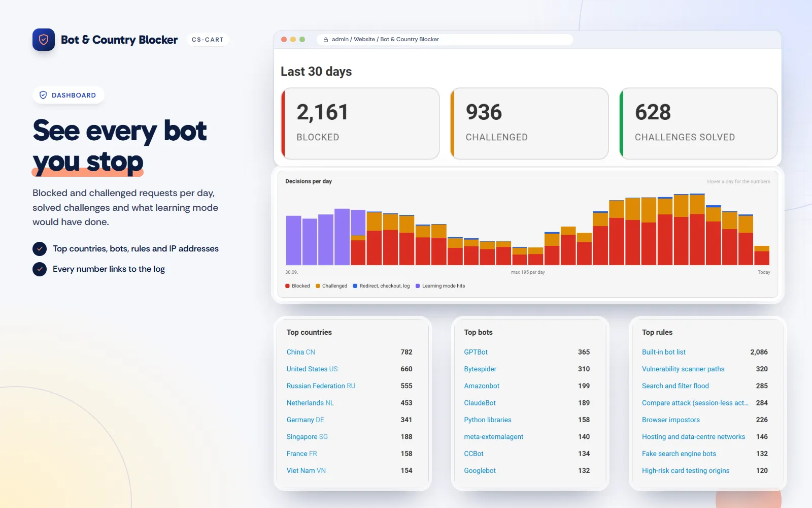This screenshot has width=812, height=508.
Task: Click the shield icon in DASHBOARD badge
Action: [x=43, y=95]
